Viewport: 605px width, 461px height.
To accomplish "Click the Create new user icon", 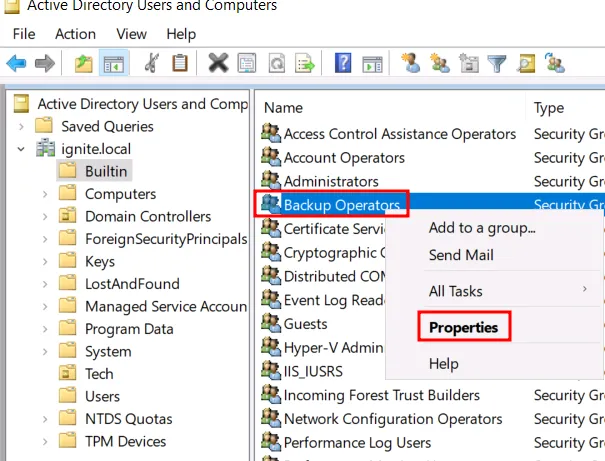I will pos(409,63).
